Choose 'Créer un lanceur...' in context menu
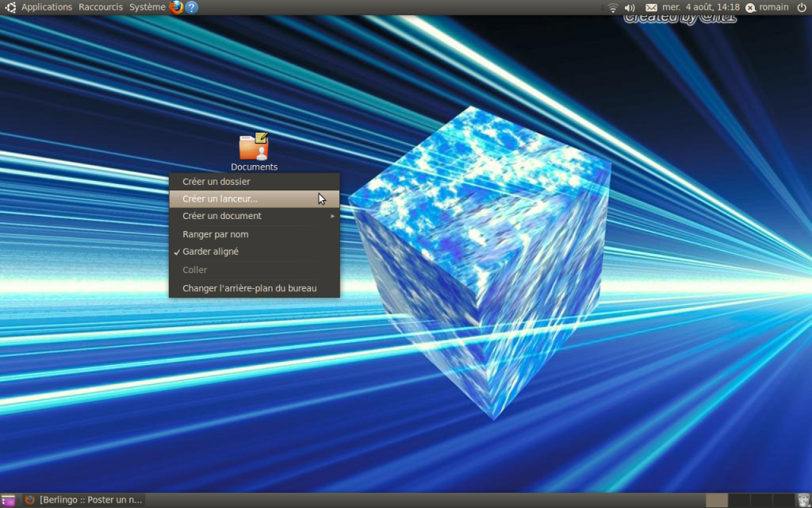 point(255,198)
